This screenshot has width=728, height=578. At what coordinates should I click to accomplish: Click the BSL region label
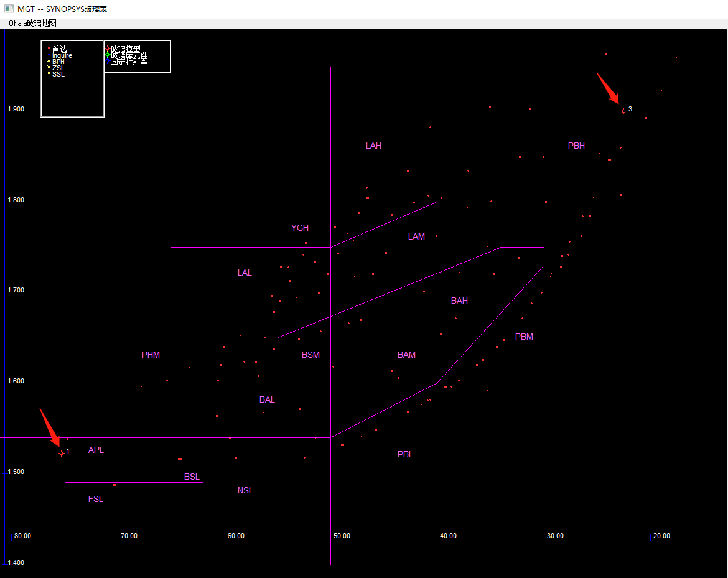click(192, 477)
